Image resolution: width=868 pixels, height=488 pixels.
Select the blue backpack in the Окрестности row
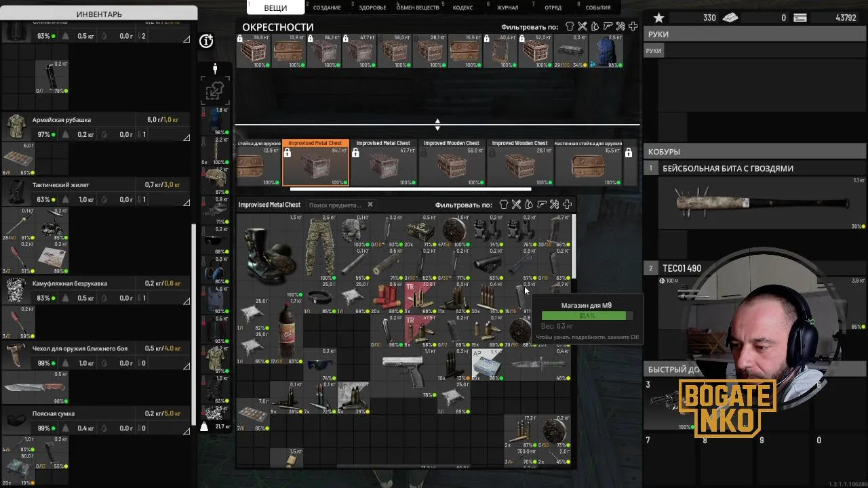pos(606,52)
